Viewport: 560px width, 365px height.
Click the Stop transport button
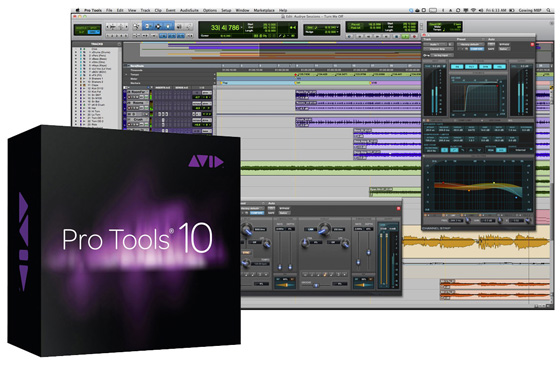click(396, 36)
